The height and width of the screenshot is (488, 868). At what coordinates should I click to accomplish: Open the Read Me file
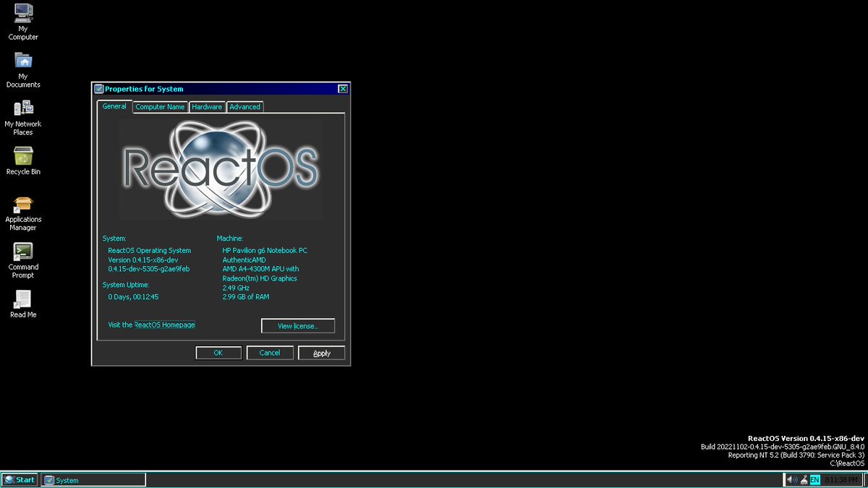[x=22, y=299]
